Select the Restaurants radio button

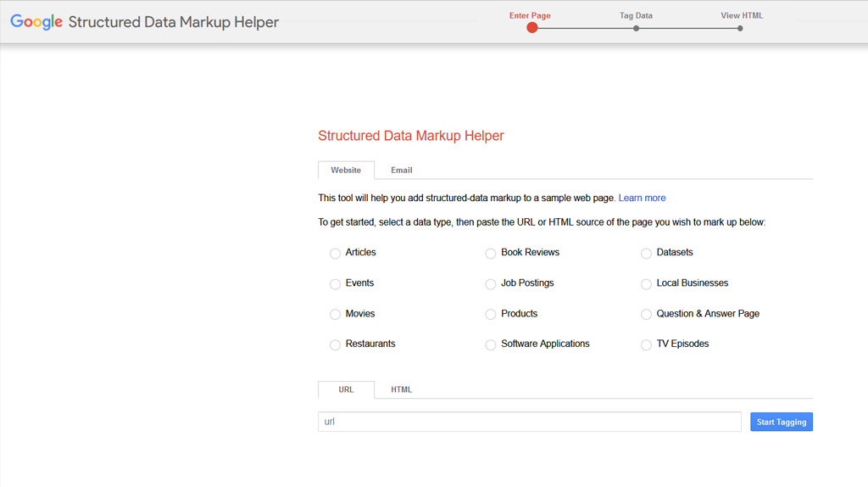point(335,344)
